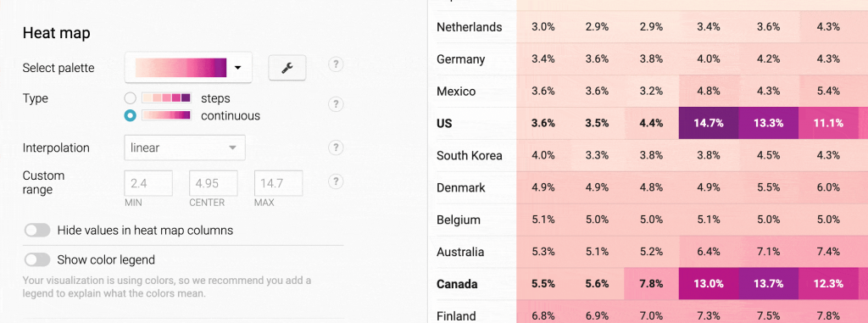Select the US row label
868x323 pixels.
[444, 124]
